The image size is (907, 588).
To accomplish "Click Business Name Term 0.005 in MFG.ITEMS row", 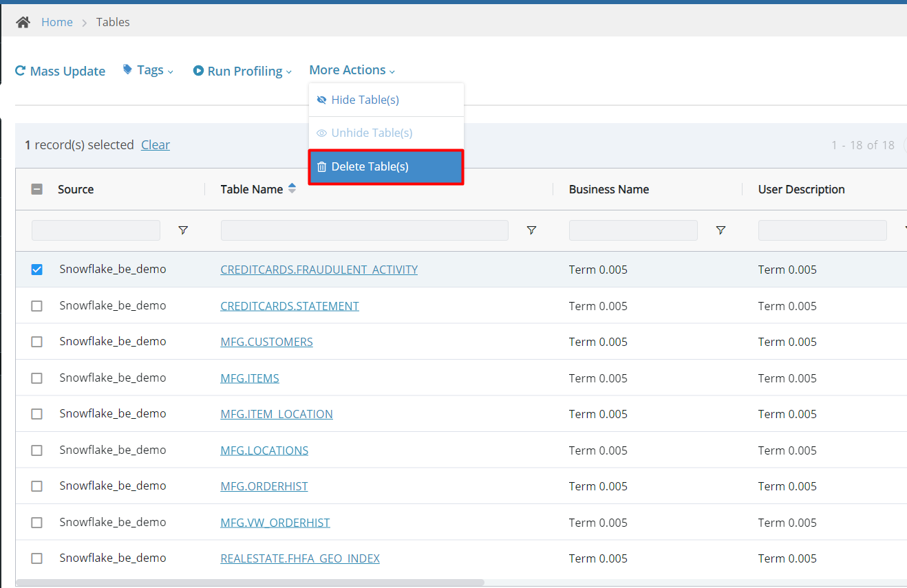I will coord(598,378).
